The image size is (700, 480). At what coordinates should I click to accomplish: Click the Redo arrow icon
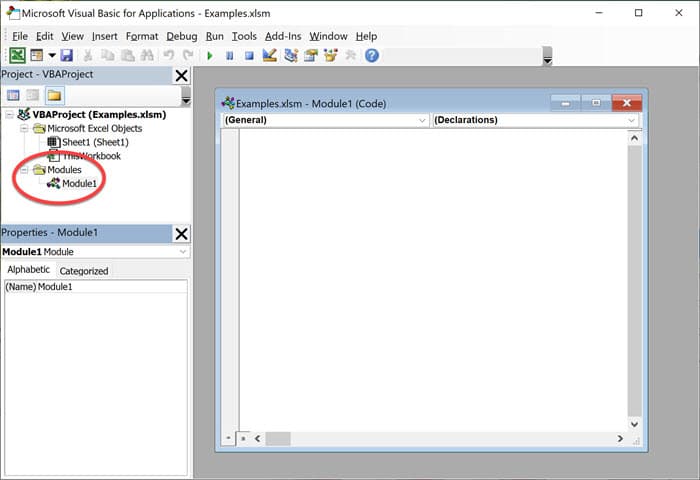click(188, 55)
